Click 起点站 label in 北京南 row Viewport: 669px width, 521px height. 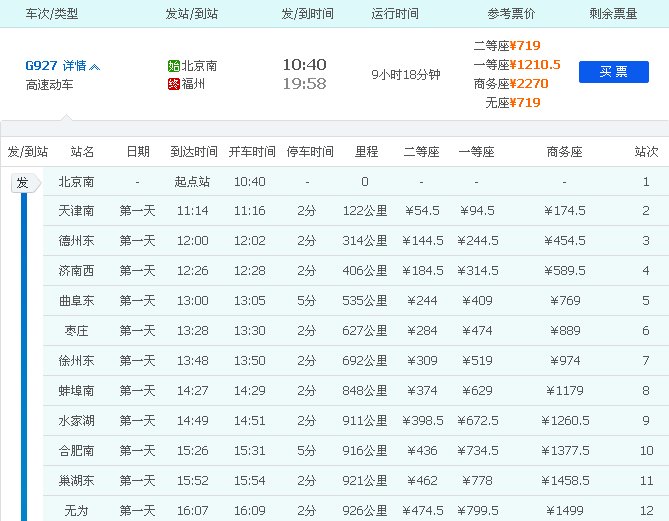192,182
